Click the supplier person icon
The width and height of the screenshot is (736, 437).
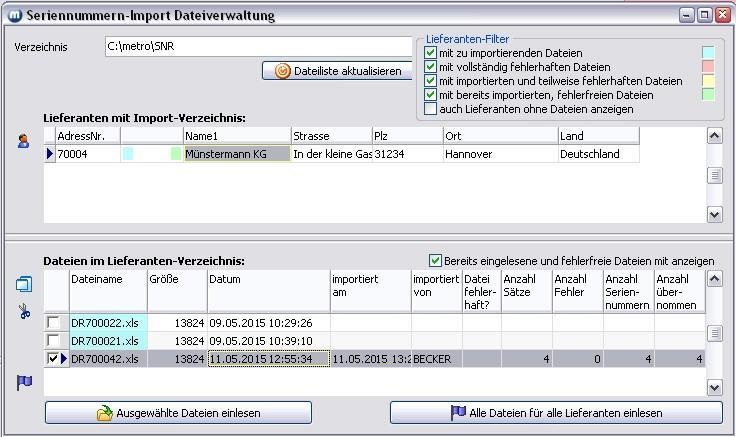coord(23,142)
